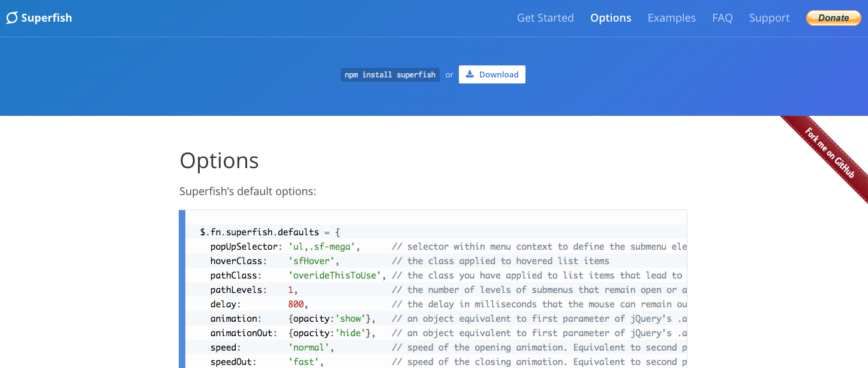Click the Download button label
This screenshot has width=868, height=368.
click(498, 74)
